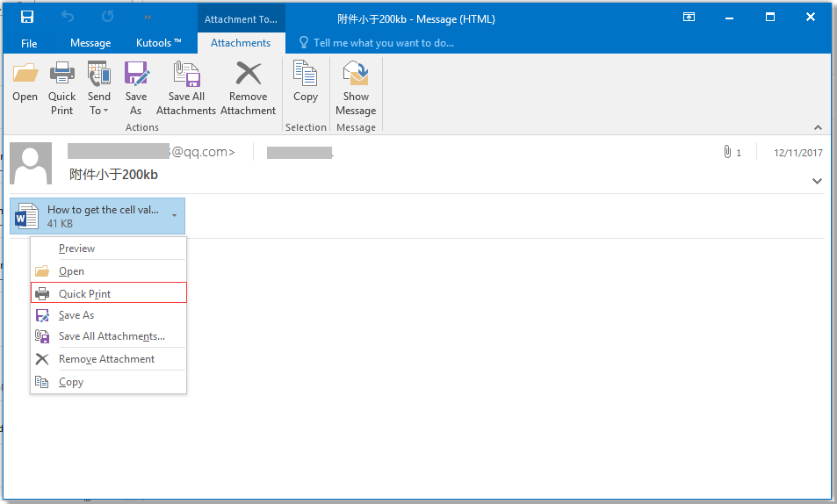
Task: Open the attachment dropdown arrow
Action: tap(174, 216)
